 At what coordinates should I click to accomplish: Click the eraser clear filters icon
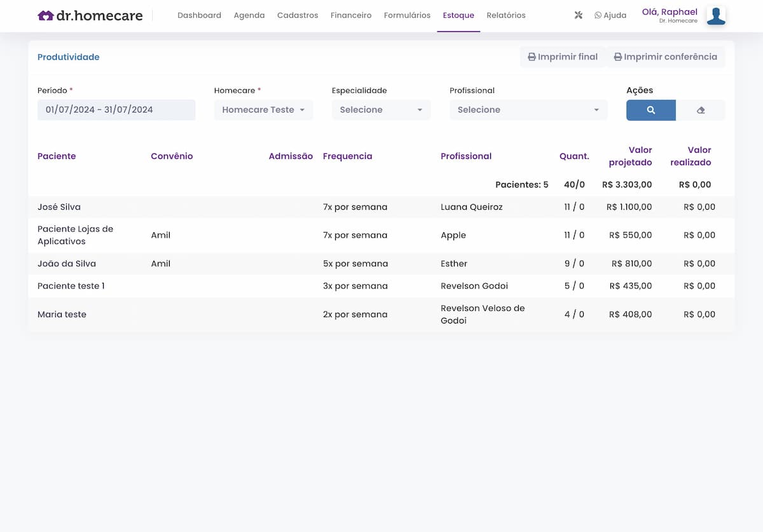point(701,110)
